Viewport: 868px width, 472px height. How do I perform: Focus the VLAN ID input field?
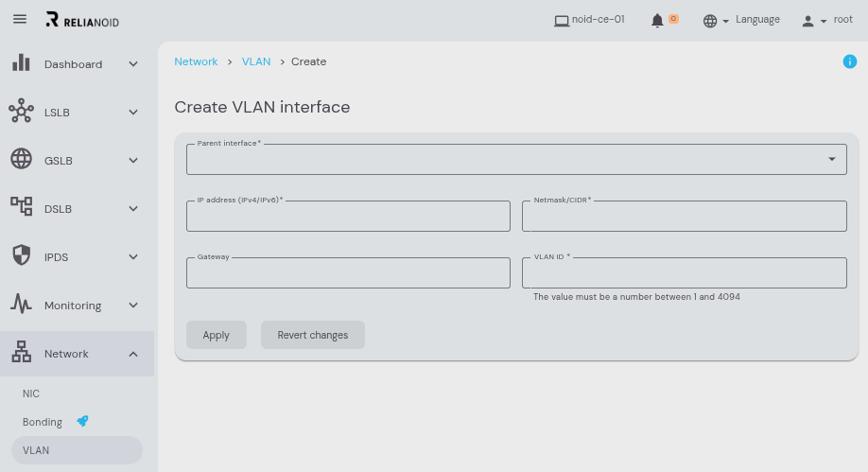685,272
